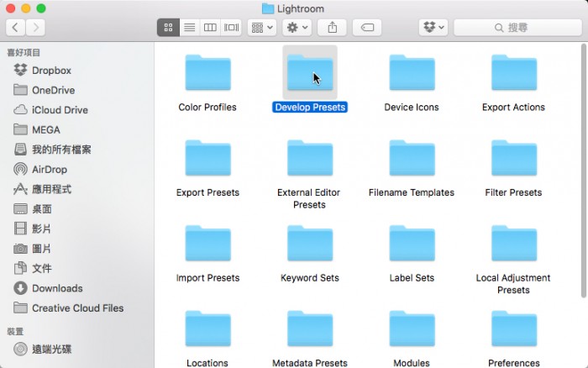Select the Export Actions folder icon
588x368 pixels.
(513, 74)
